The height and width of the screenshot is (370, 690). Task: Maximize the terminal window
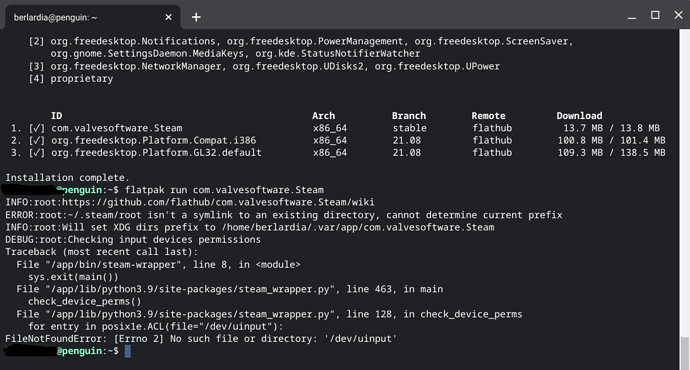(655, 15)
